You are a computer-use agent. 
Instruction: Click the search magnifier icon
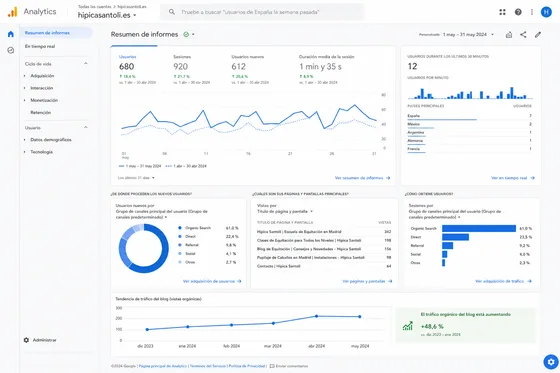point(172,12)
